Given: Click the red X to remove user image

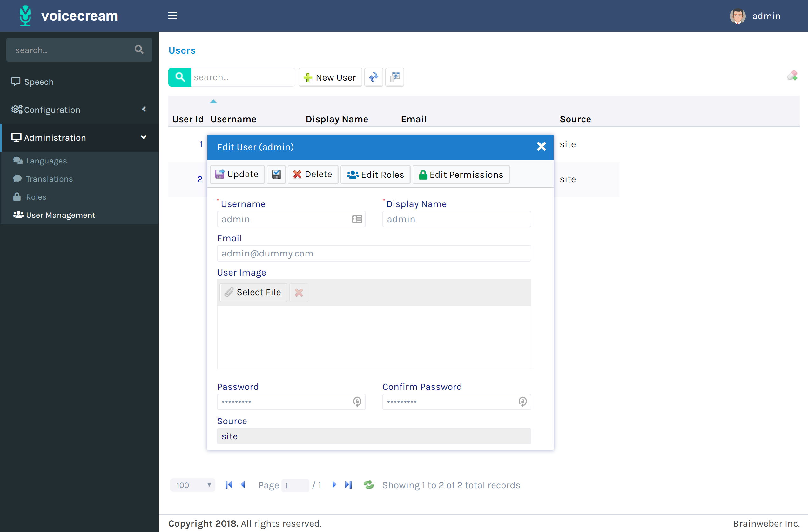Looking at the screenshot, I should [299, 292].
